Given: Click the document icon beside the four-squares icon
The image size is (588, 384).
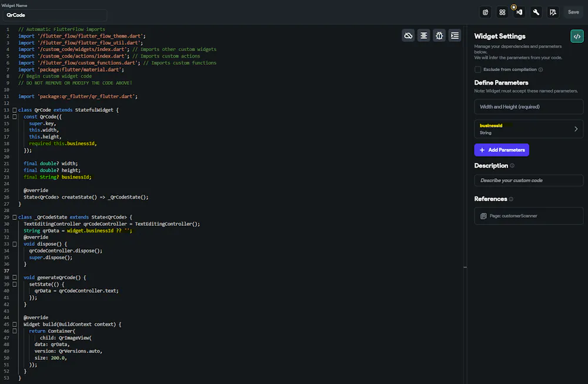Looking at the screenshot, I should pyautogui.click(x=485, y=12).
